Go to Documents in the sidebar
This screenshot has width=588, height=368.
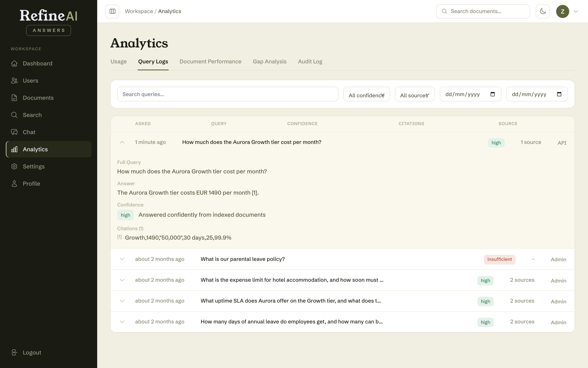pyautogui.click(x=49, y=98)
